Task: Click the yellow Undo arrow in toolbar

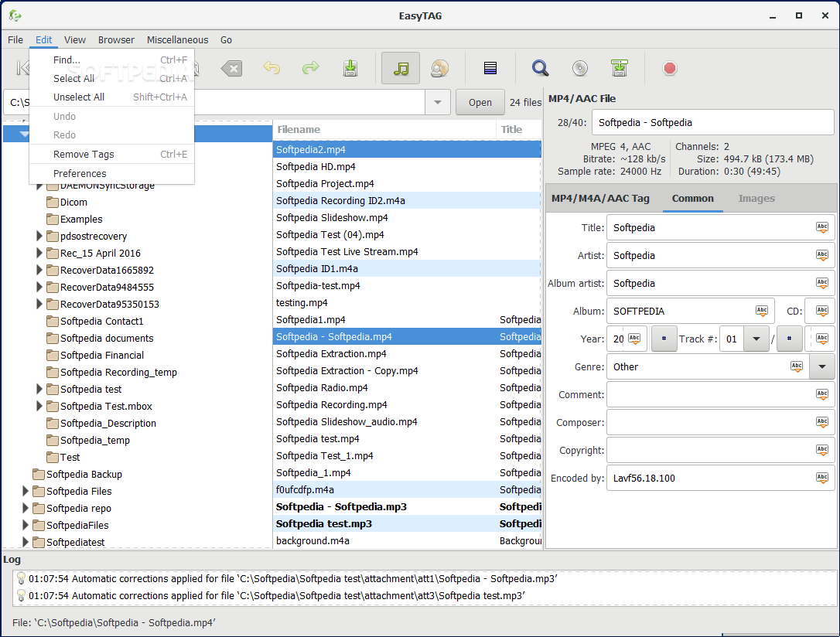Action: (271, 68)
